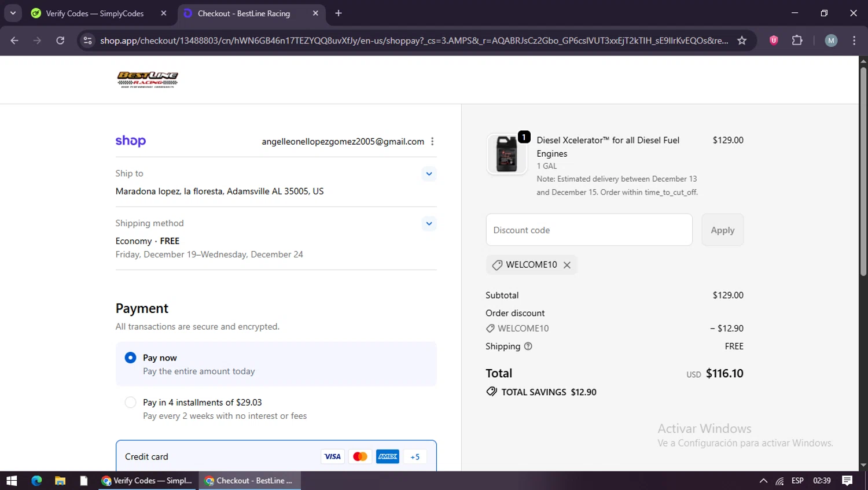The width and height of the screenshot is (868, 490).
Task: Click the Diesel Xcelerator product thumbnail
Action: coord(507,154)
